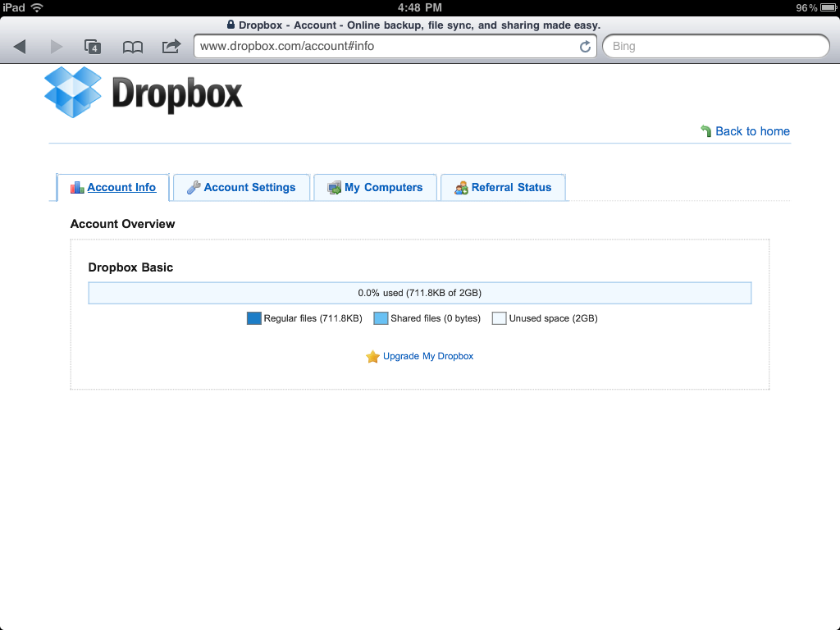The height and width of the screenshot is (630, 840).
Task: Click the Dropbox open box logo
Action: click(x=73, y=92)
